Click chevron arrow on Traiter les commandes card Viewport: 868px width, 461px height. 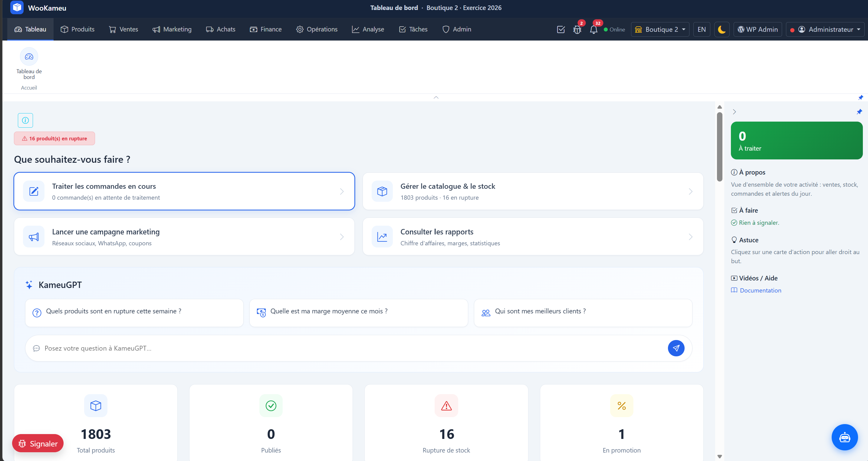[342, 191]
